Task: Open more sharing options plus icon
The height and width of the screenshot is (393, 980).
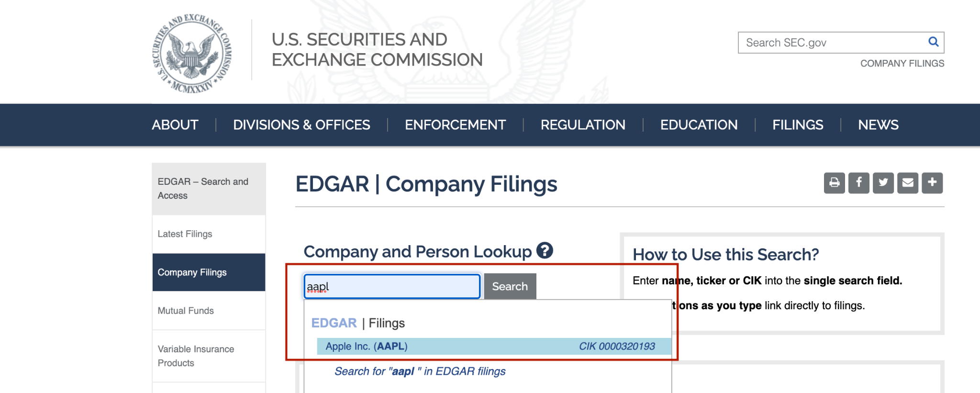Action: pyautogui.click(x=932, y=183)
